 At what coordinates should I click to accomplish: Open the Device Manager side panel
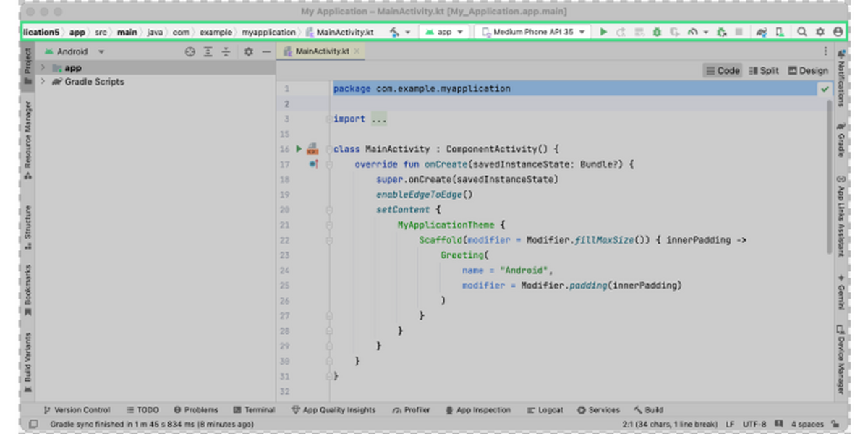(841, 359)
